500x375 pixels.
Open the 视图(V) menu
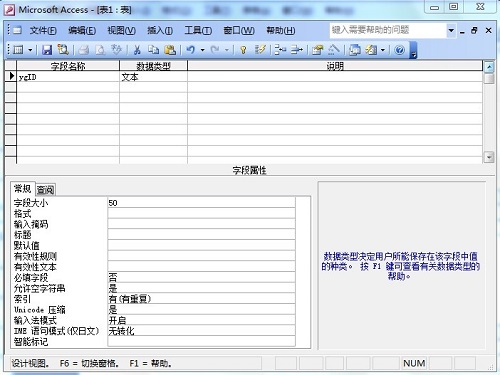pyautogui.click(x=121, y=31)
